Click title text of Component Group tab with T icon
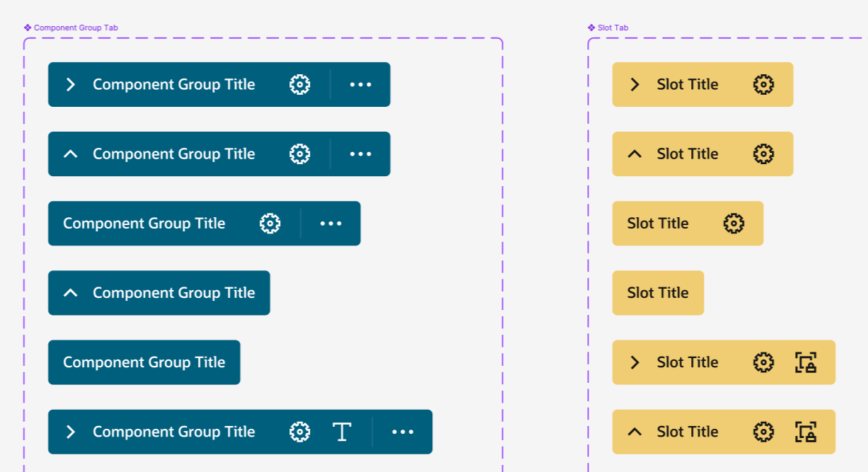Image resolution: width=868 pixels, height=472 pixels. tap(174, 432)
